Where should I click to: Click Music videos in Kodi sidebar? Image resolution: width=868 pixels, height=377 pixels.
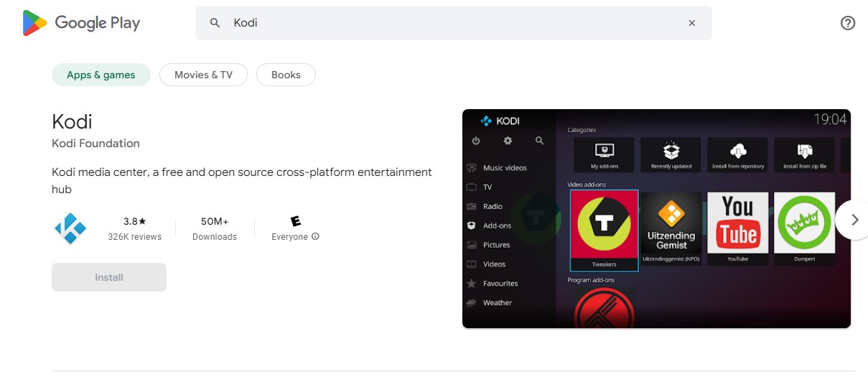(496, 168)
